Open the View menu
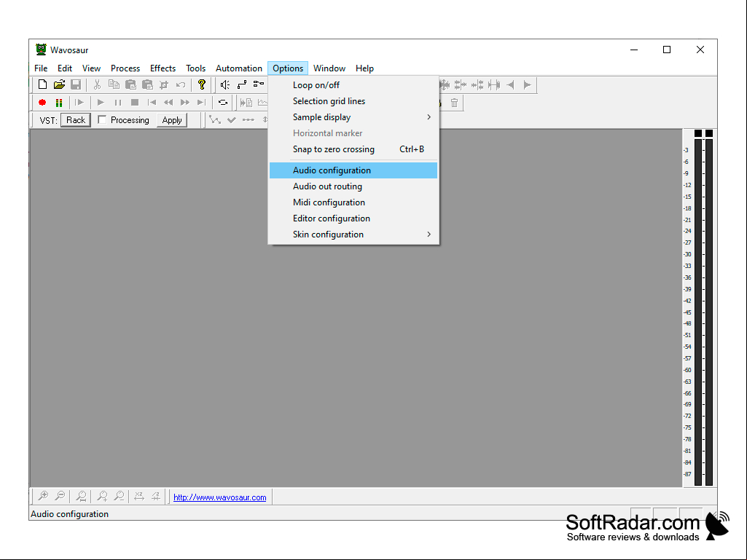The image size is (747, 560). (92, 68)
